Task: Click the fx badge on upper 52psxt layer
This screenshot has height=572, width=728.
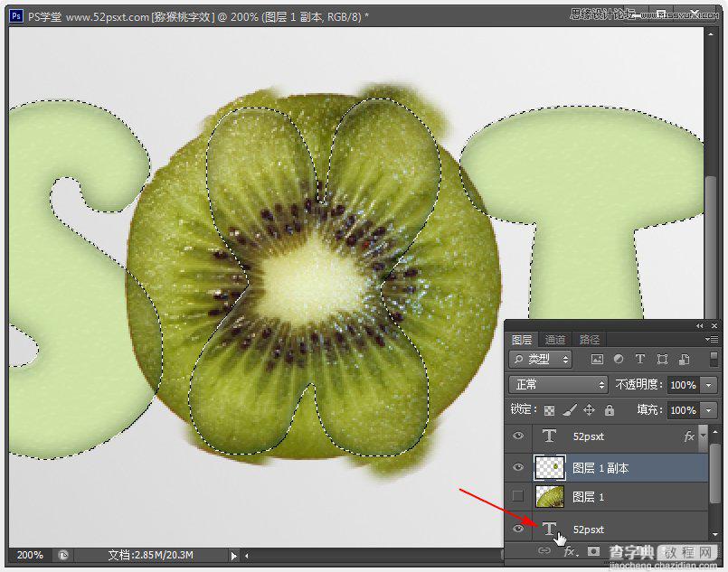Action: 689,436
